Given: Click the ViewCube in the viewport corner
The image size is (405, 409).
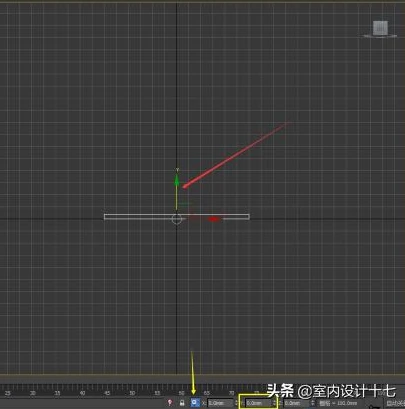Looking at the screenshot, I should [x=380, y=28].
